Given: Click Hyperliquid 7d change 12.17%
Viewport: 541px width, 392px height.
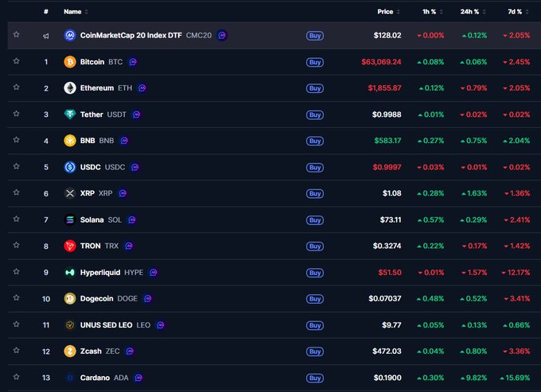Looking at the screenshot, I should click(516, 273).
